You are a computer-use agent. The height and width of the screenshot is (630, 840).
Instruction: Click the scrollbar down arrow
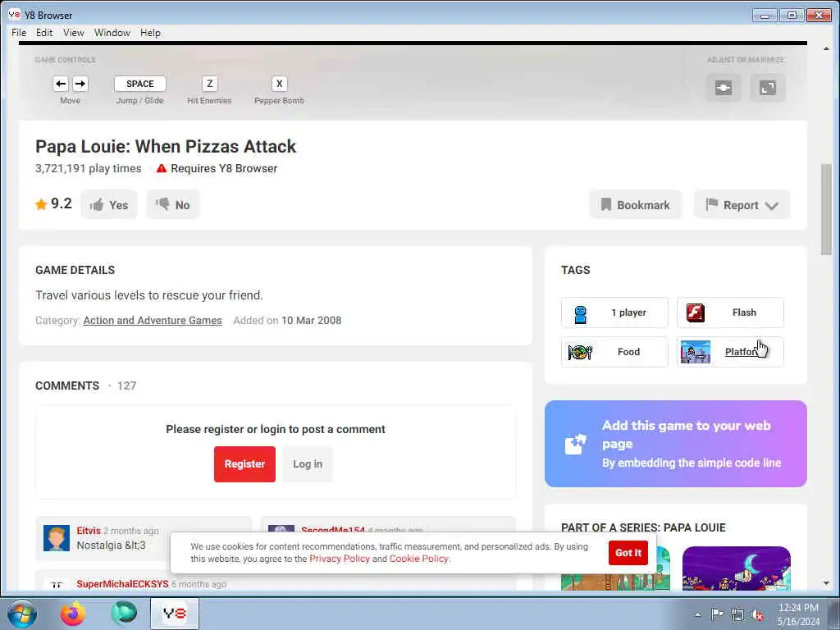point(826,583)
